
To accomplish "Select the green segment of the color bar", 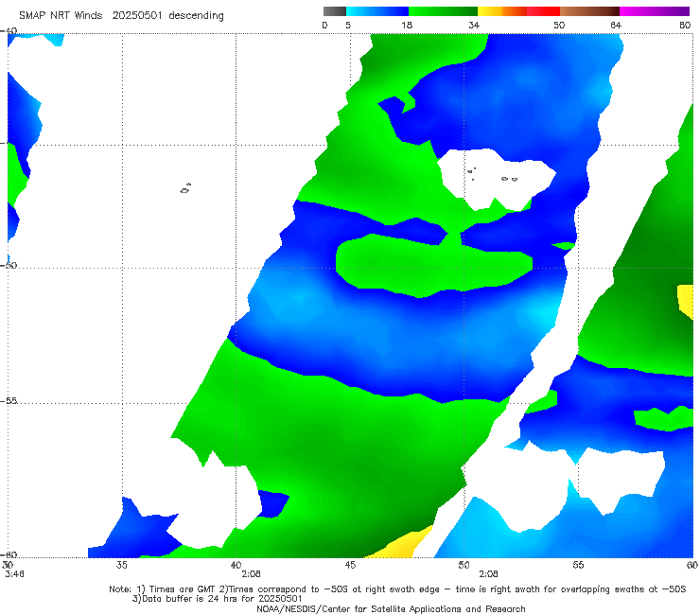I will pos(443,11).
